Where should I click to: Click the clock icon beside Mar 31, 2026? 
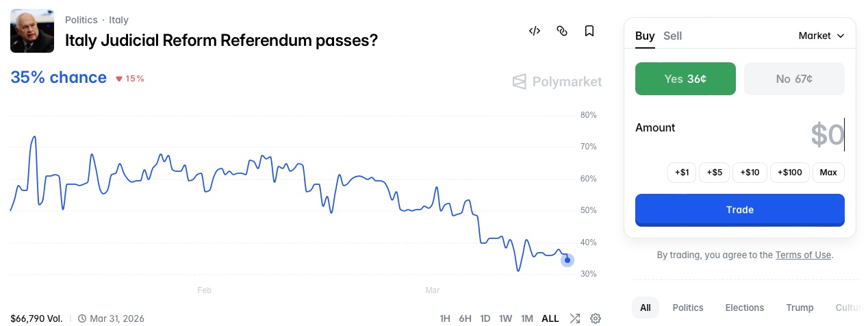click(82, 318)
